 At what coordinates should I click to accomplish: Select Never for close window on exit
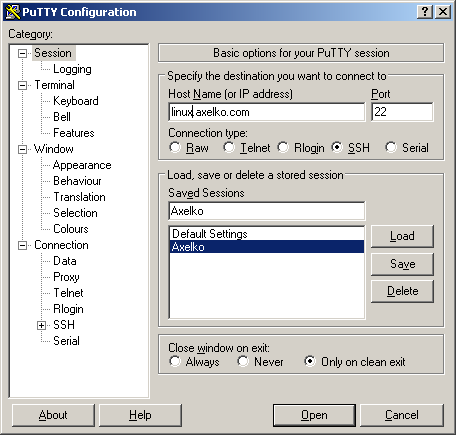click(243, 361)
